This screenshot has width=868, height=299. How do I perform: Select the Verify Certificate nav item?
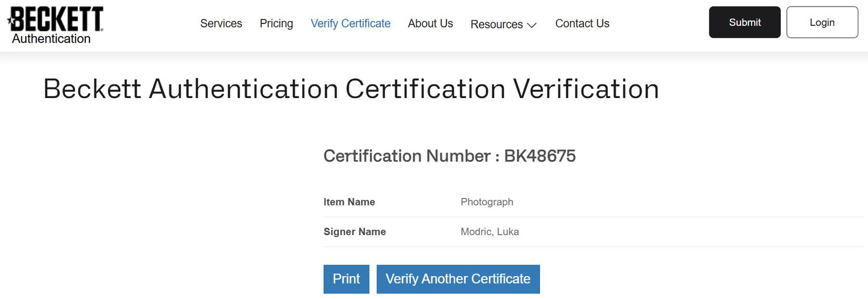350,23
